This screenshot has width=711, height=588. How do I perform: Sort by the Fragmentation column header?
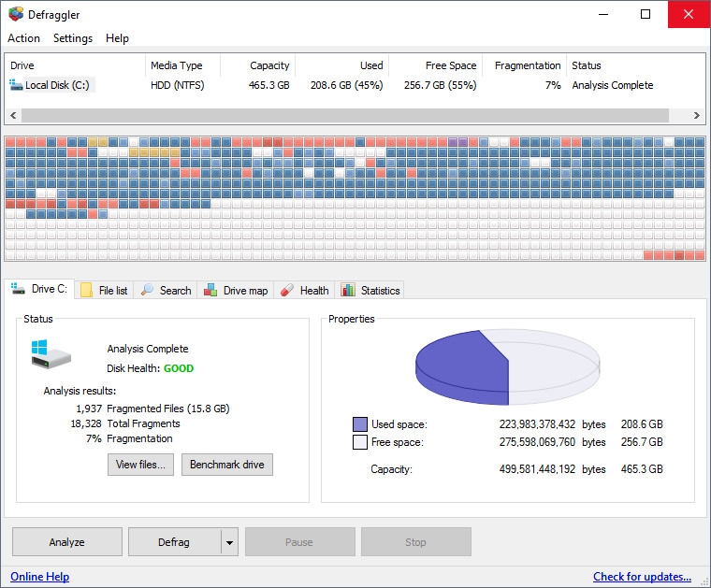pos(524,65)
